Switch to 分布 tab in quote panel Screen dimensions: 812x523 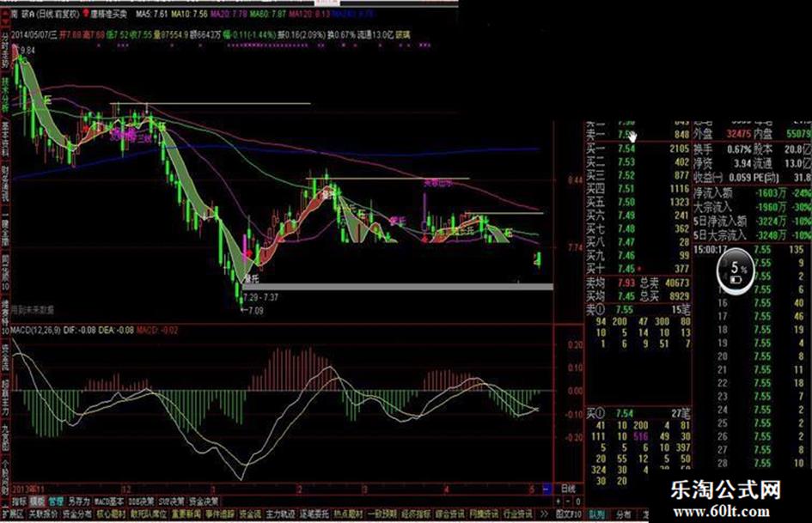[x=624, y=514]
